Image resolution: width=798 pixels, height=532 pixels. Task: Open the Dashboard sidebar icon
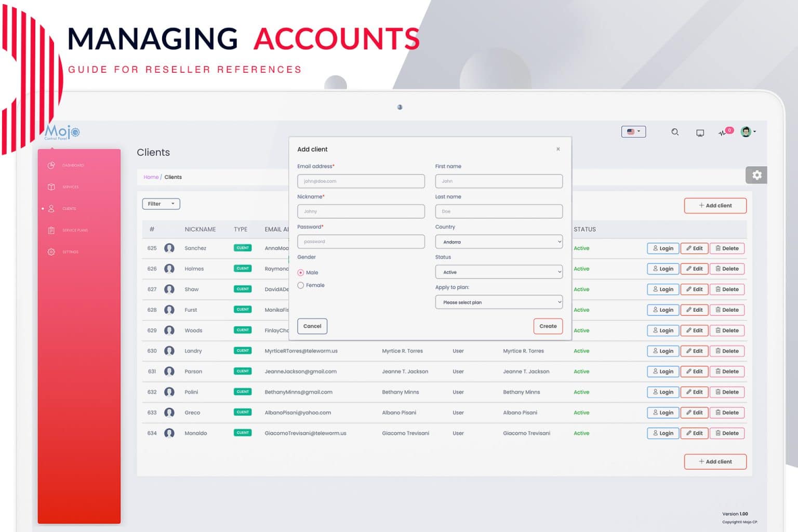click(x=51, y=165)
